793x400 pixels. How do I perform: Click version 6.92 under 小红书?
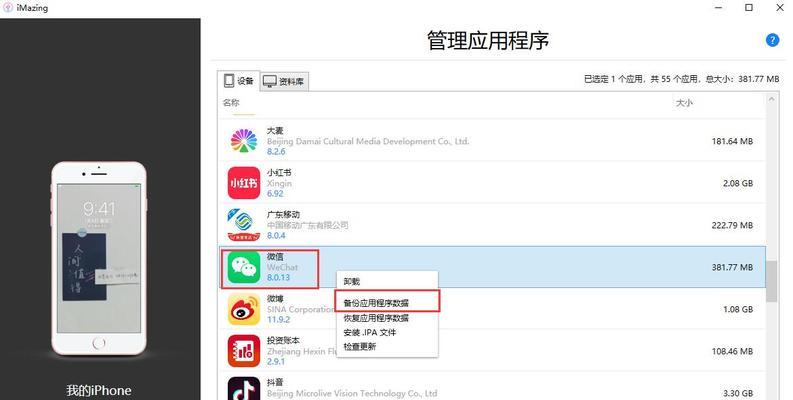point(275,194)
